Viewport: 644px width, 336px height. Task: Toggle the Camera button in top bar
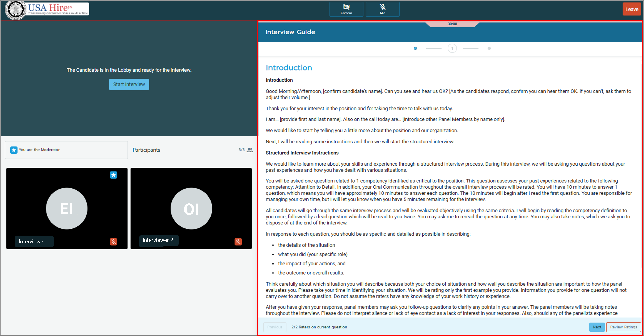(x=346, y=9)
